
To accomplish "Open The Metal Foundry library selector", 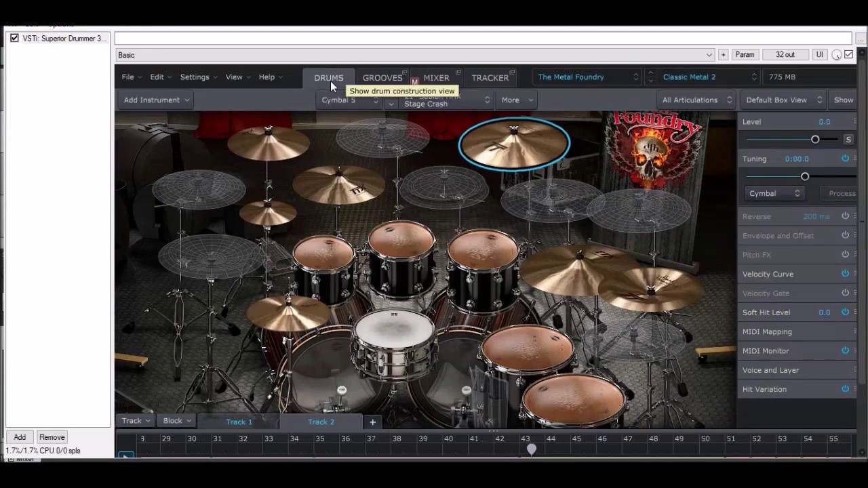I will pyautogui.click(x=587, y=77).
